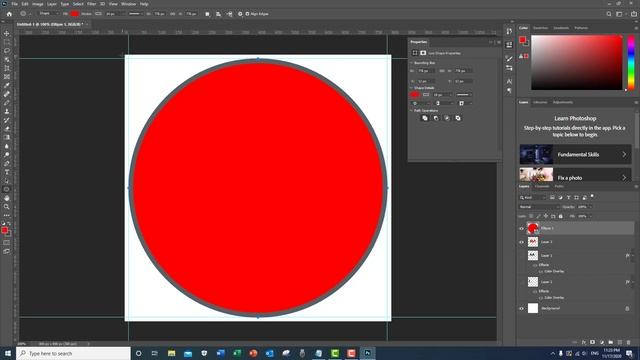Toggle the layer filtering switch

point(592,197)
